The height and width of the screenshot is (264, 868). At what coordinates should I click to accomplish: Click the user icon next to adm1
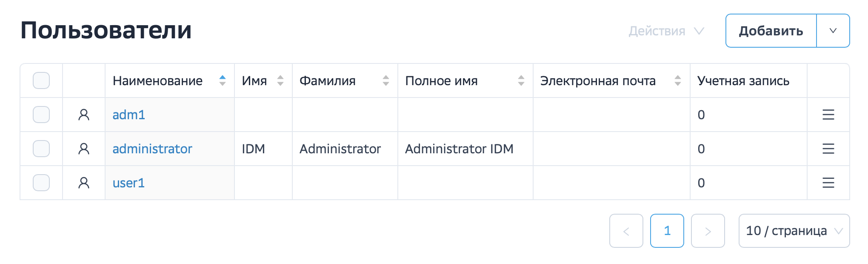(83, 115)
